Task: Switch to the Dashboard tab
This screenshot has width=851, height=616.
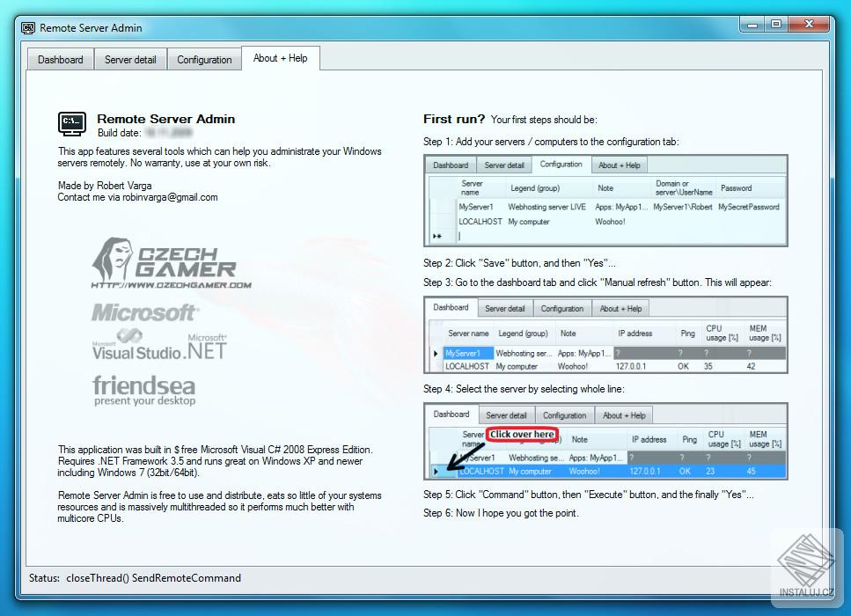Action: tap(59, 58)
